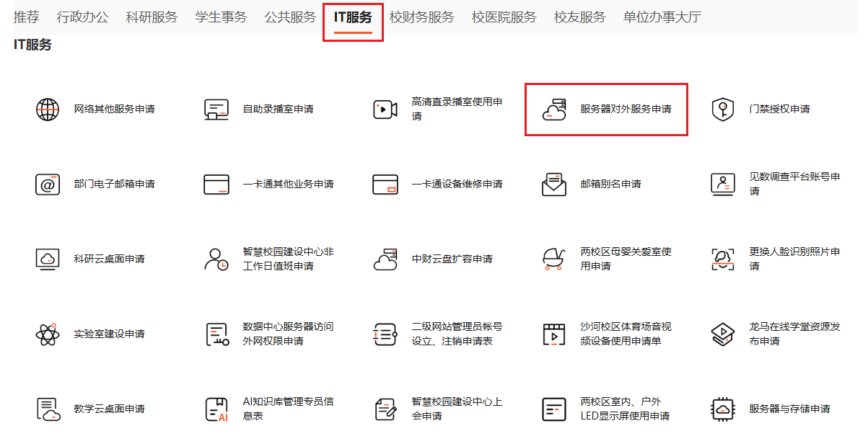The image size is (868, 444).
Task: Open the 自助录播室申请 monitor icon
Action: [x=216, y=110]
